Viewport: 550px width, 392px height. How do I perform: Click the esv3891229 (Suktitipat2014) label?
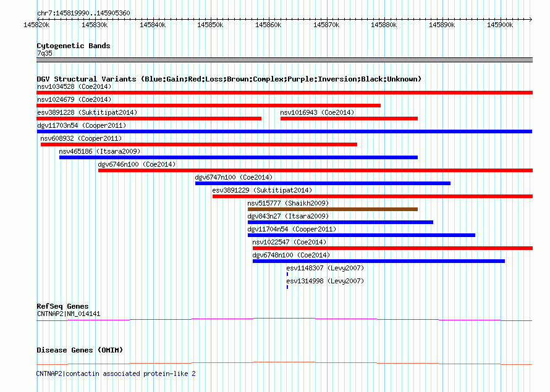(262, 190)
